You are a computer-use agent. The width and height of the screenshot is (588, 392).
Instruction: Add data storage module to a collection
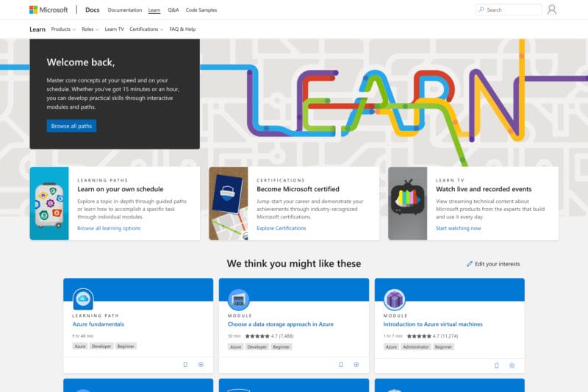pyautogui.click(x=356, y=365)
